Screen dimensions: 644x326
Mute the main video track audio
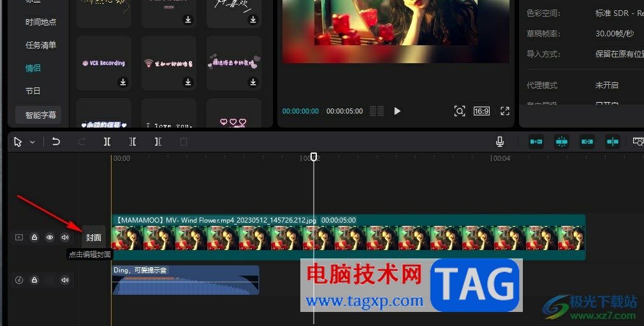(x=65, y=237)
